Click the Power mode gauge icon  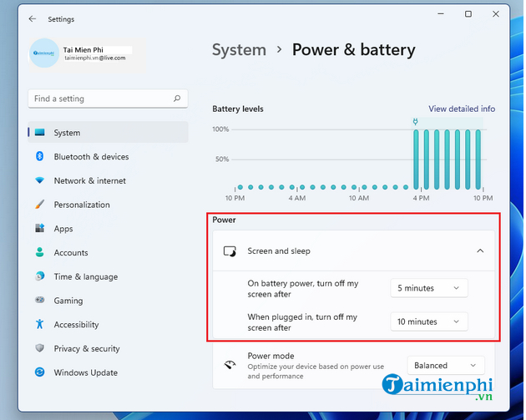(x=230, y=365)
